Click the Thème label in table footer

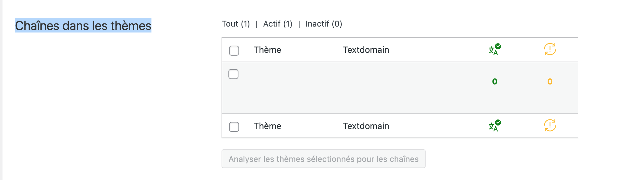pos(267,126)
